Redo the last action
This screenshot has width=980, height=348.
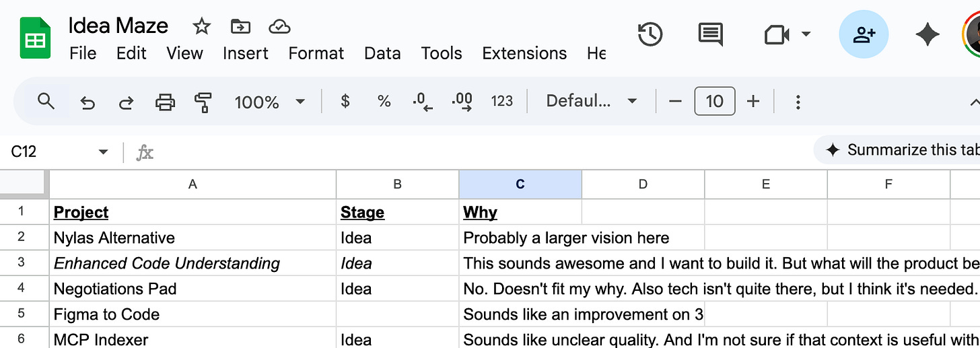point(126,102)
